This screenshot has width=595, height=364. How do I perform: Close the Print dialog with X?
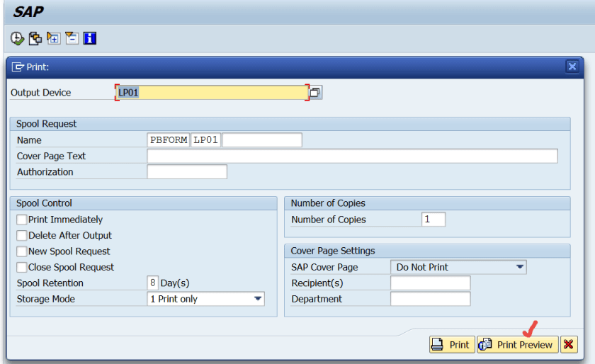[x=572, y=67]
